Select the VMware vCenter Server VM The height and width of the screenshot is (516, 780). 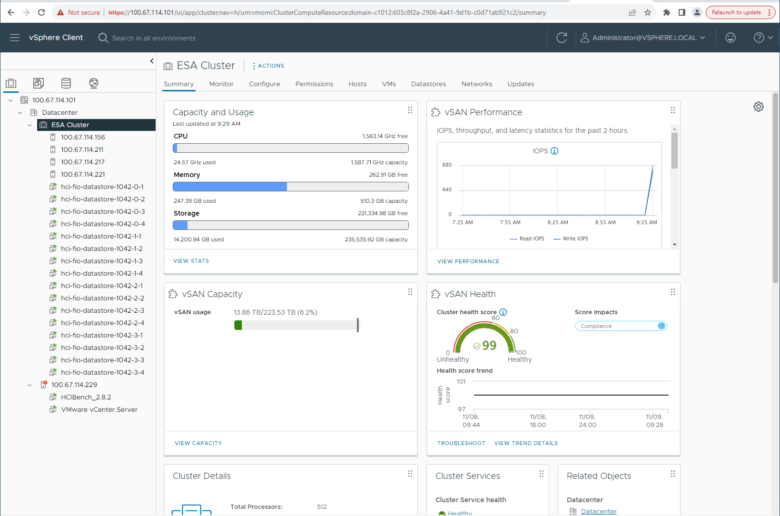(x=99, y=410)
